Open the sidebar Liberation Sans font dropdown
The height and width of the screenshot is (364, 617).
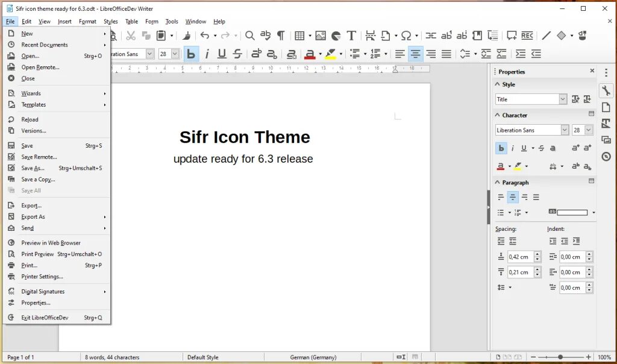tap(565, 130)
